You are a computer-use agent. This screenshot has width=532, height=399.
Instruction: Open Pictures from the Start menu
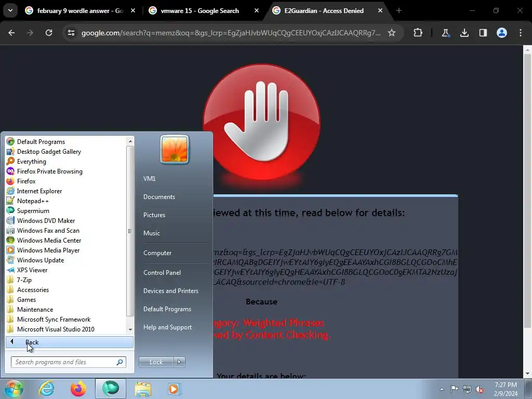(154, 215)
